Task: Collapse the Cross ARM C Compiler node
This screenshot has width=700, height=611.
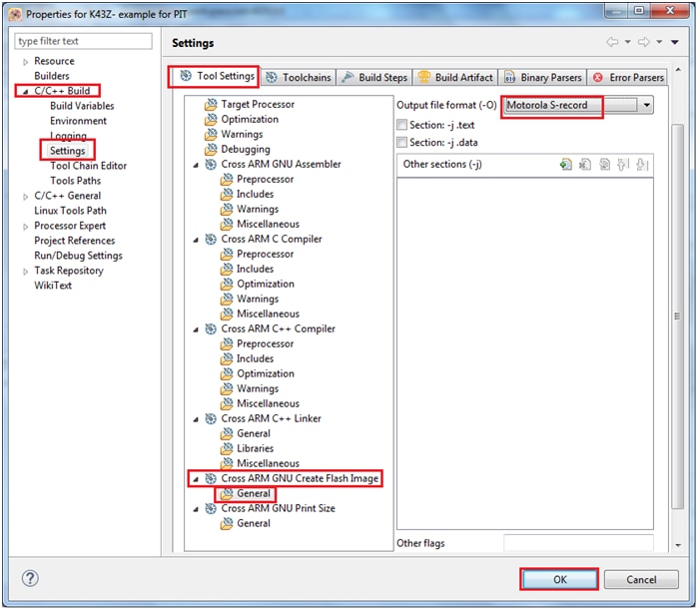Action: 196,241
